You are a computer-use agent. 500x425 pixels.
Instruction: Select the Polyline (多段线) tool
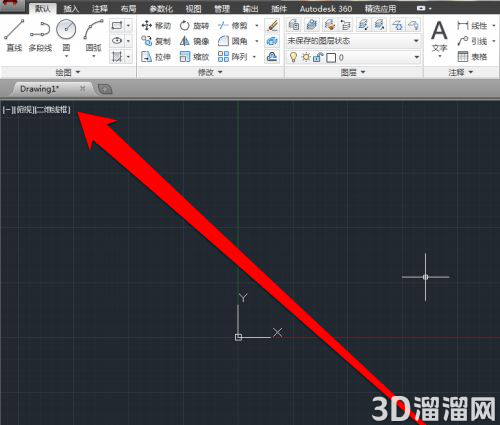tap(40, 35)
